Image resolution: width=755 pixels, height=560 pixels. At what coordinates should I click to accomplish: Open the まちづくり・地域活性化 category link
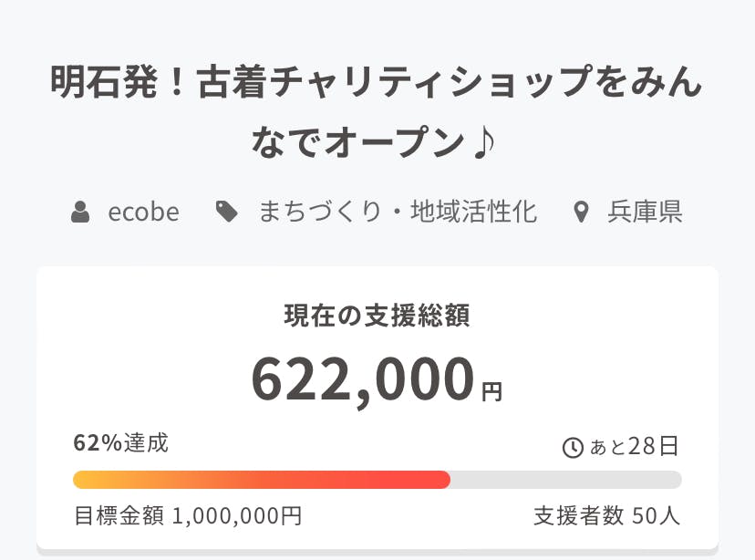tap(398, 213)
